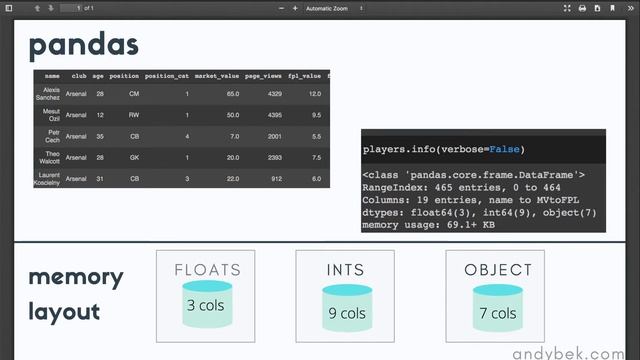This screenshot has height=360, width=640.
Task: Click the 'market_value' column header
Action: click(217, 76)
